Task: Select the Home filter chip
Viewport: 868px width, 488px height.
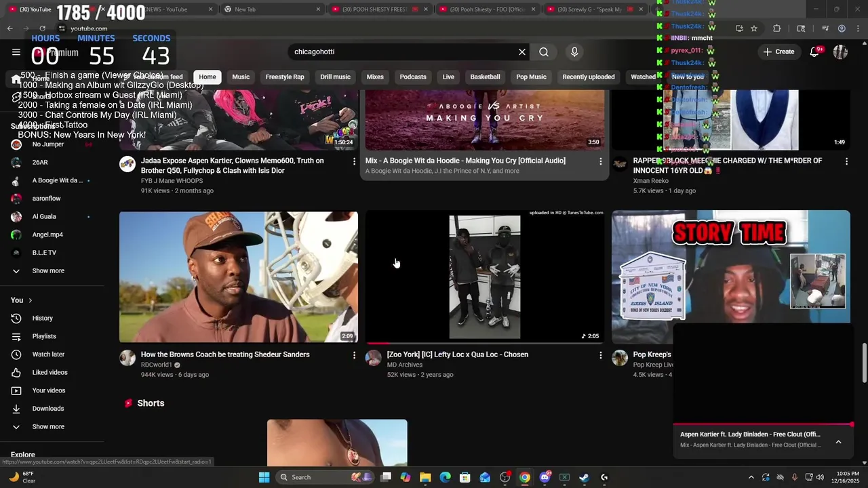Action: pyautogui.click(x=208, y=77)
